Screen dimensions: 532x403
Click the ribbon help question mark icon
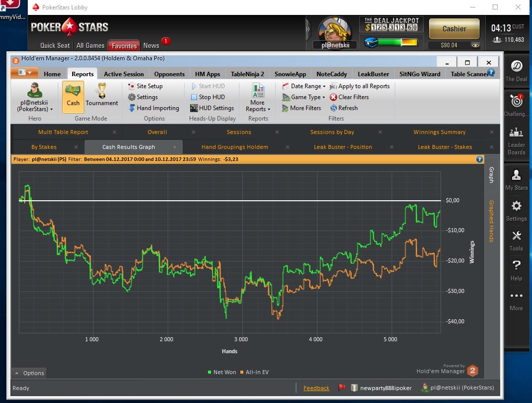pos(491,72)
